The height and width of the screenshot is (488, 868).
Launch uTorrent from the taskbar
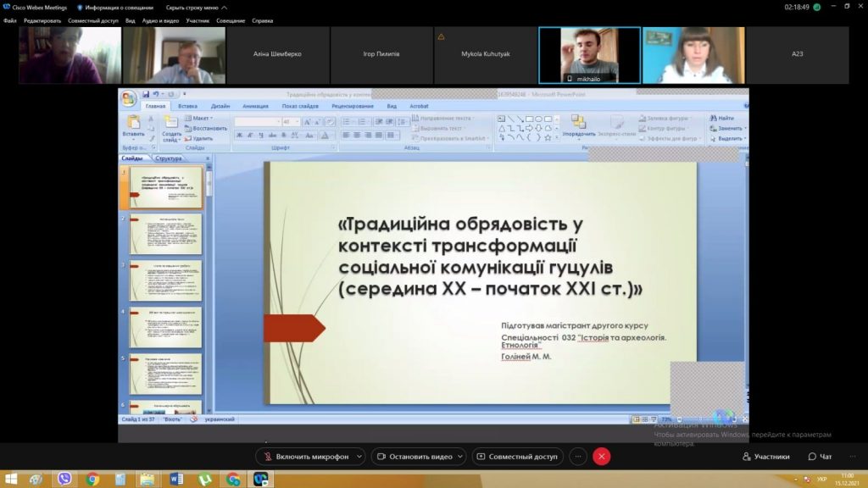click(x=204, y=479)
